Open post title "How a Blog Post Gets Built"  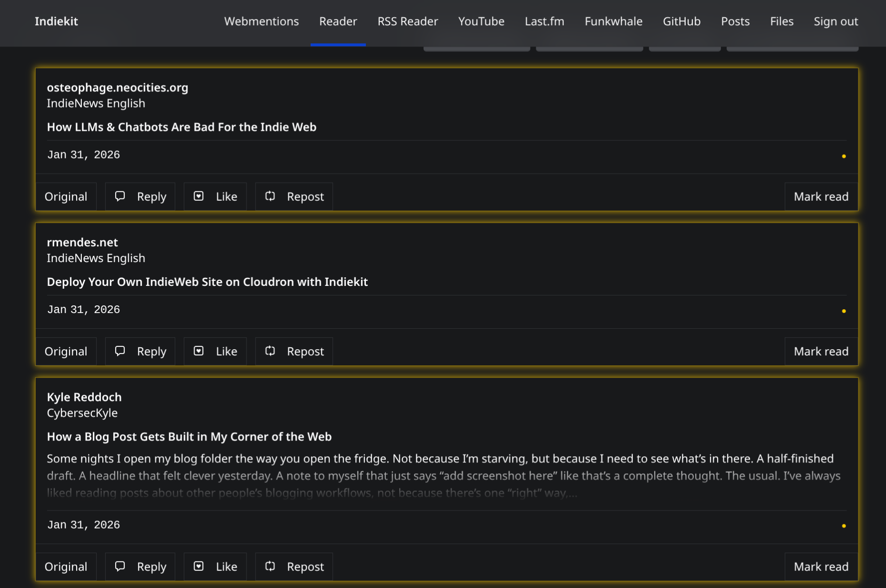[x=189, y=436]
